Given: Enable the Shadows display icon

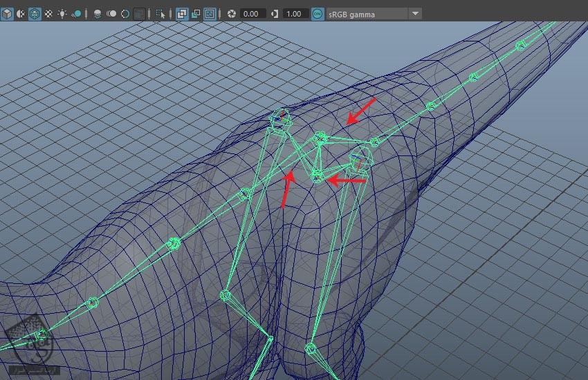Looking at the screenshot, I should [77, 13].
